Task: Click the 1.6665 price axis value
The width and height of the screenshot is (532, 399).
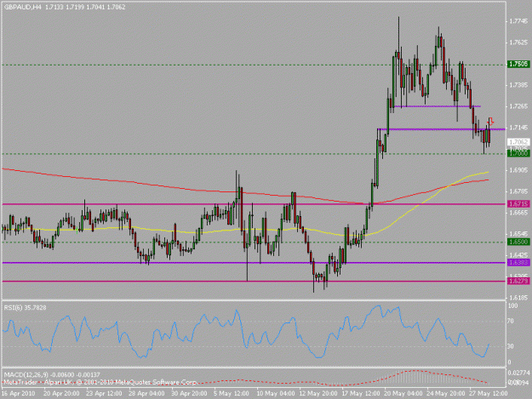Action: click(518, 213)
